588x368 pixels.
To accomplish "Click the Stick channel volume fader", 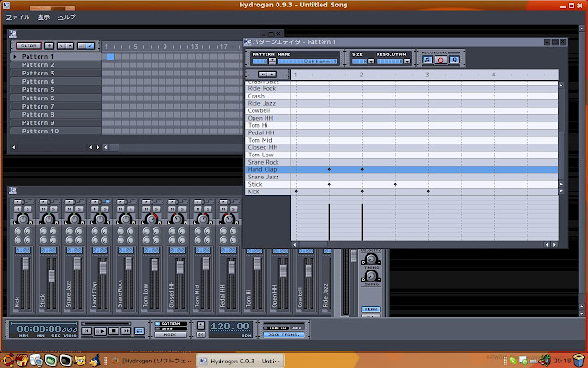I will point(51,276).
